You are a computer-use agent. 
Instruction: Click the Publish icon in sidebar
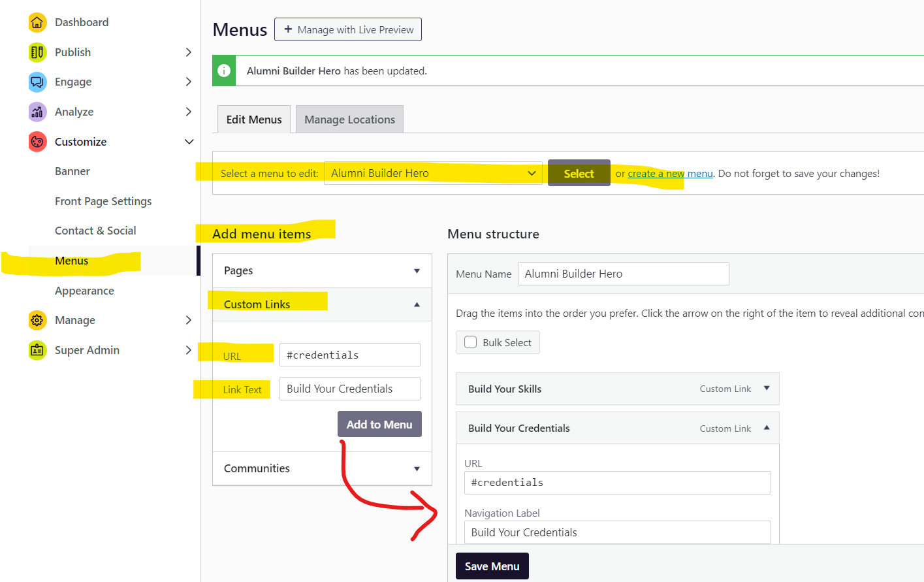click(37, 52)
